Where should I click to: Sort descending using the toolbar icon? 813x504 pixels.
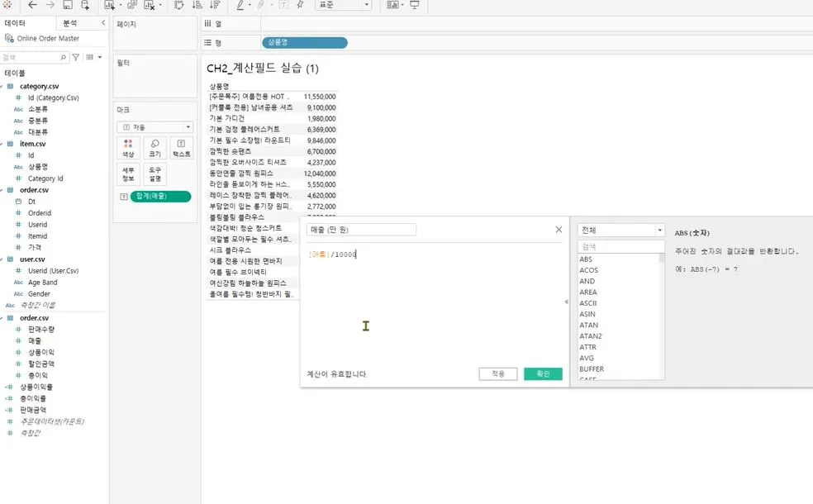click(x=213, y=6)
